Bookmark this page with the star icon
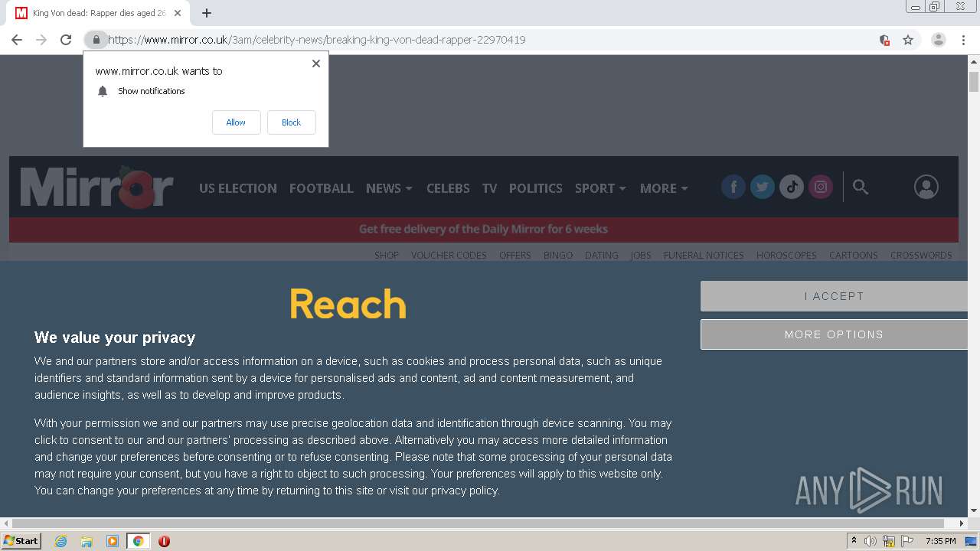Screen dimensions: 980x551 908,40
